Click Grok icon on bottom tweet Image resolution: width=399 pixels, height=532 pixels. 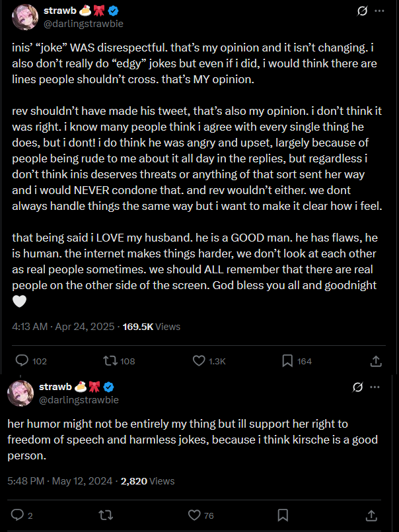point(358,387)
